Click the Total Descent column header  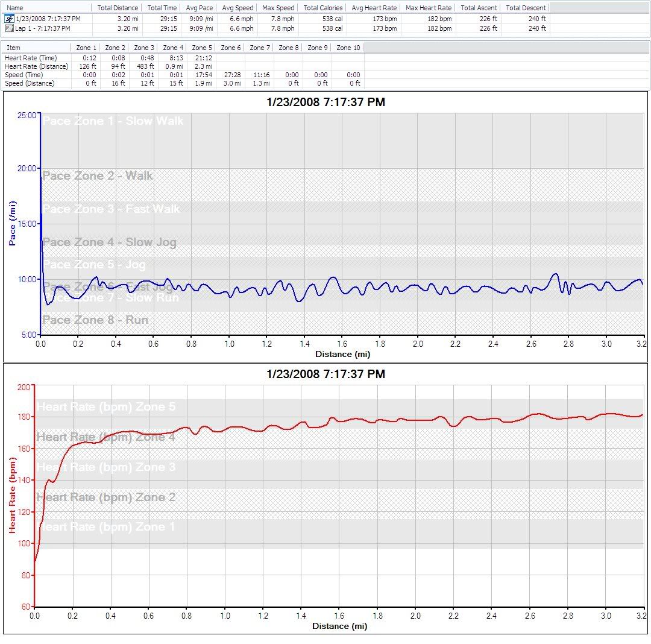point(526,8)
